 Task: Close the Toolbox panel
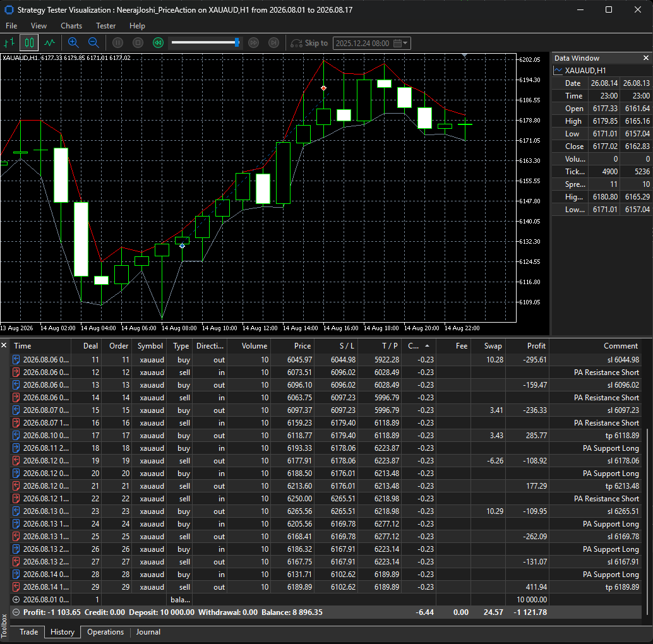tap(4, 345)
